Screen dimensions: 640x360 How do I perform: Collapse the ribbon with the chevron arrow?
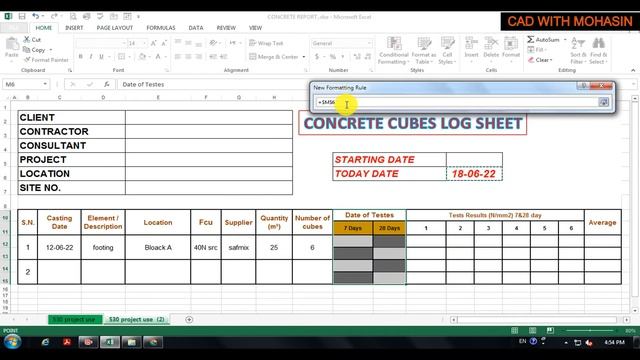pos(633,70)
